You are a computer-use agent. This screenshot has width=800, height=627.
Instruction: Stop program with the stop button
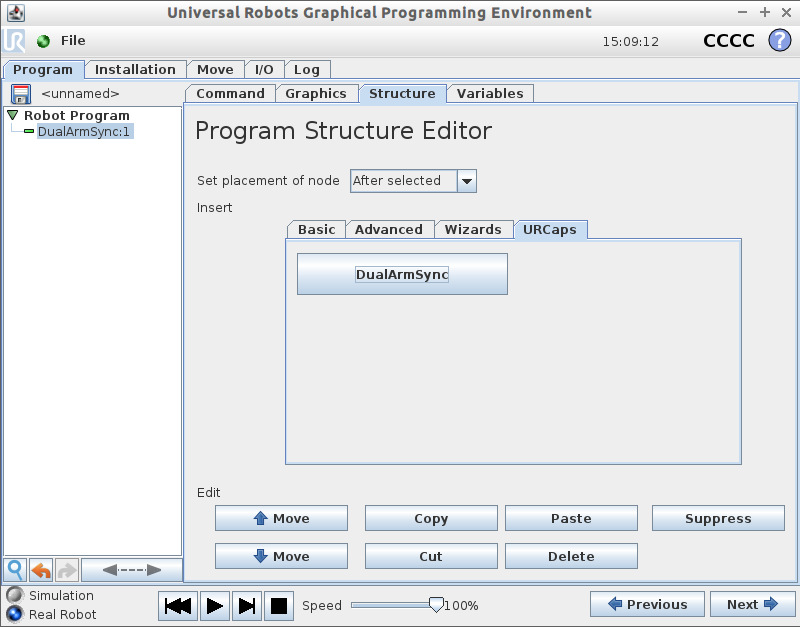[x=280, y=605]
